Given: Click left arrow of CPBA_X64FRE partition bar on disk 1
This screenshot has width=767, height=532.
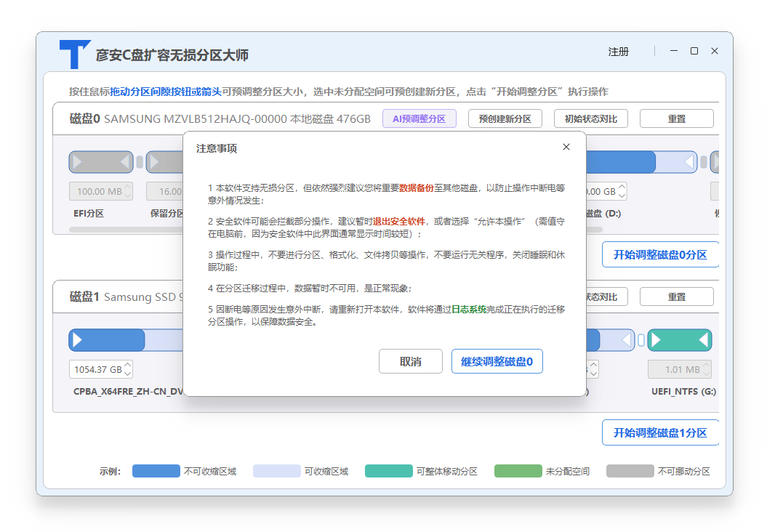Looking at the screenshot, I should pyautogui.click(x=77, y=340).
